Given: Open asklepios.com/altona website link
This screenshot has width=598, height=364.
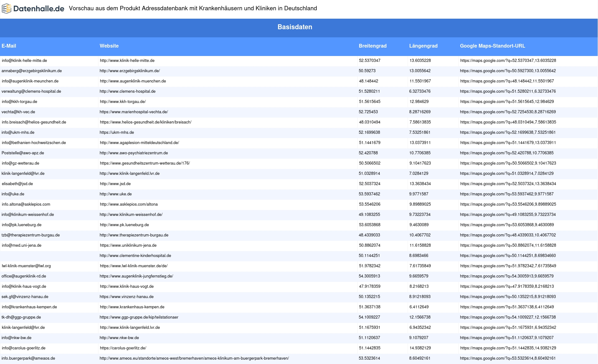Looking at the screenshot, I should point(129,204).
